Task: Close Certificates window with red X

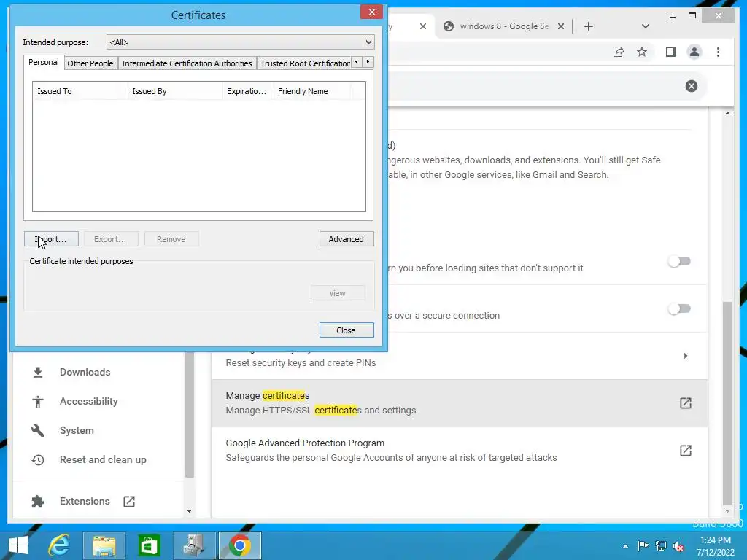Action: click(371, 12)
